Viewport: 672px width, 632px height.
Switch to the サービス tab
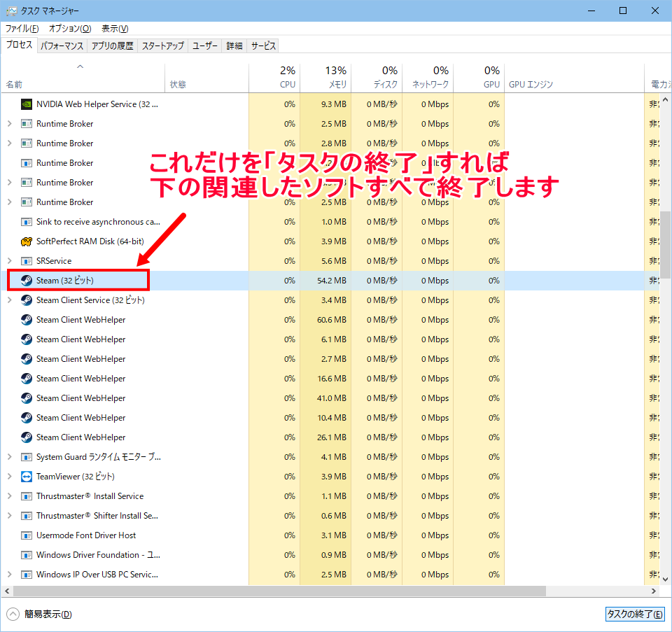click(263, 46)
